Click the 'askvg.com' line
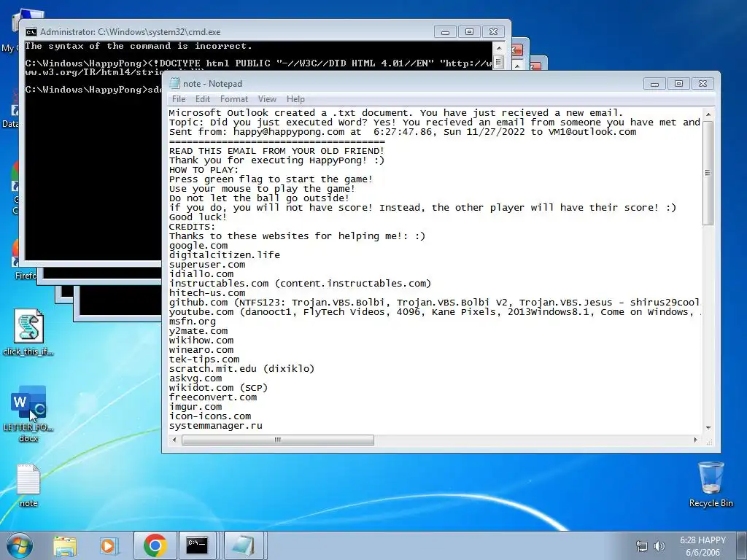Viewport: 747px width, 560px height. tap(196, 378)
